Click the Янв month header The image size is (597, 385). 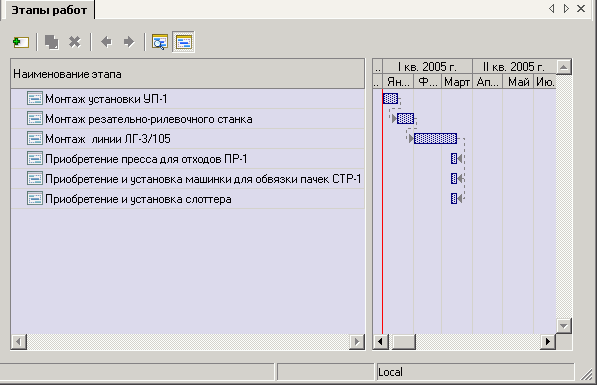point(398,81)
